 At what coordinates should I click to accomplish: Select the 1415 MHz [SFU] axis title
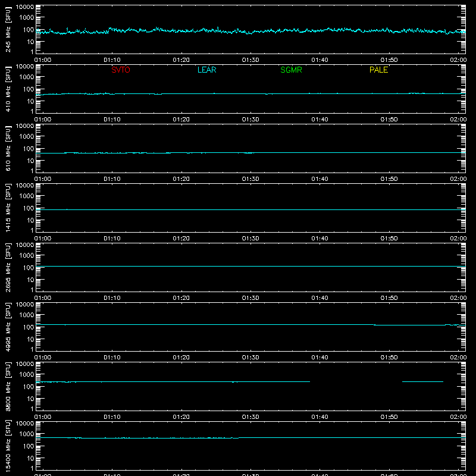coord(8,208)
